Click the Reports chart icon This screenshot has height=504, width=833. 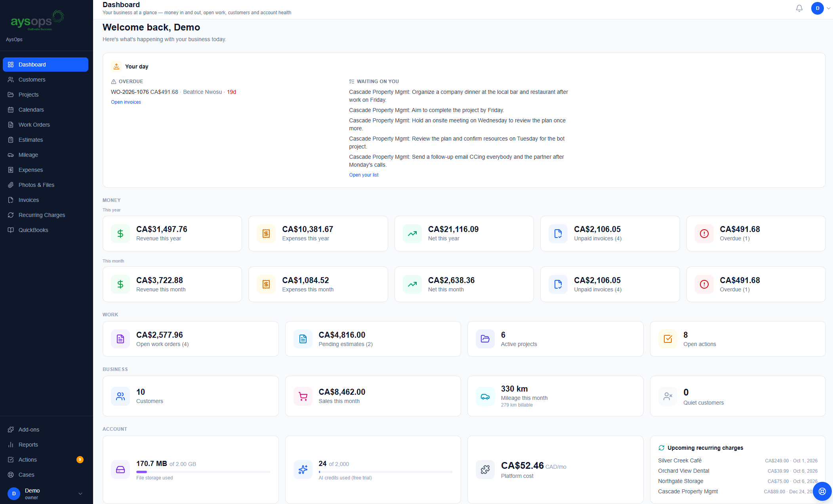[x=11, y=445]
